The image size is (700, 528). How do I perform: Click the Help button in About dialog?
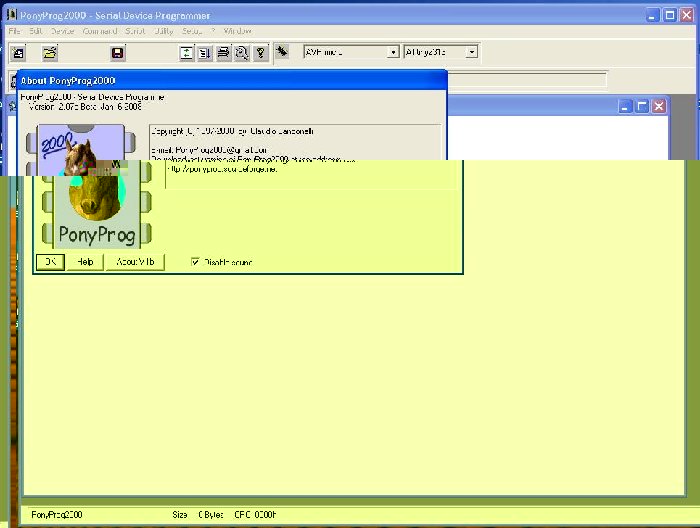[85, 262]
